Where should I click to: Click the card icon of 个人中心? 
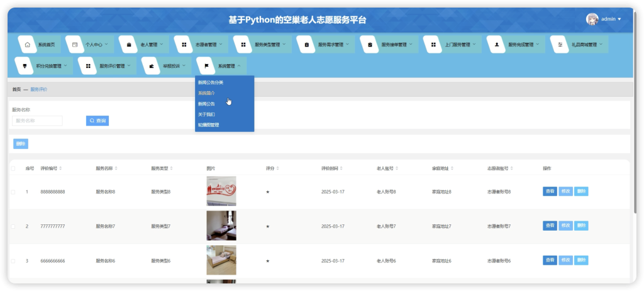[75, 45]
